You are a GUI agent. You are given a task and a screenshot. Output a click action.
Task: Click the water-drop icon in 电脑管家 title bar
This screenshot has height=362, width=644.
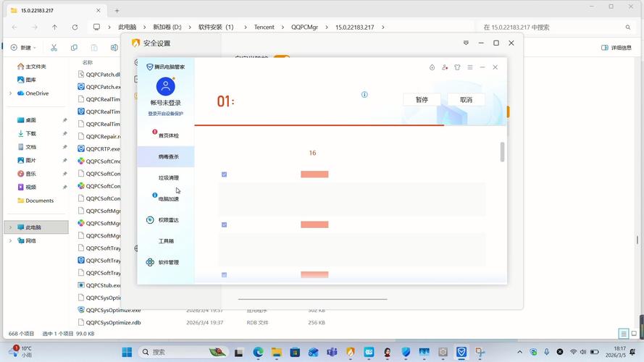point(432,67)
